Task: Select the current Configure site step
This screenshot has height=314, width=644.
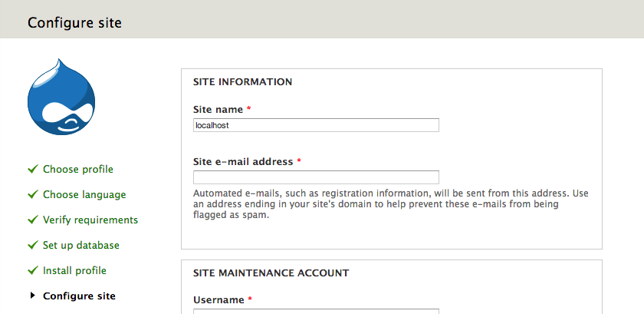Action: point(79,296)
